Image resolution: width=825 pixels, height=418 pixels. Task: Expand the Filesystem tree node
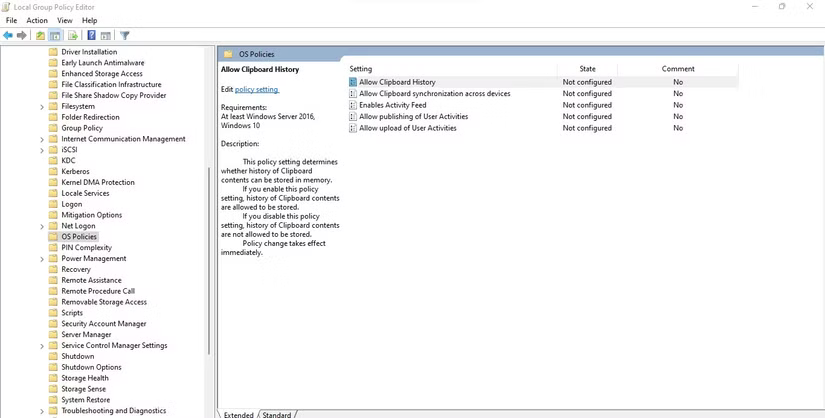[42, 106]
